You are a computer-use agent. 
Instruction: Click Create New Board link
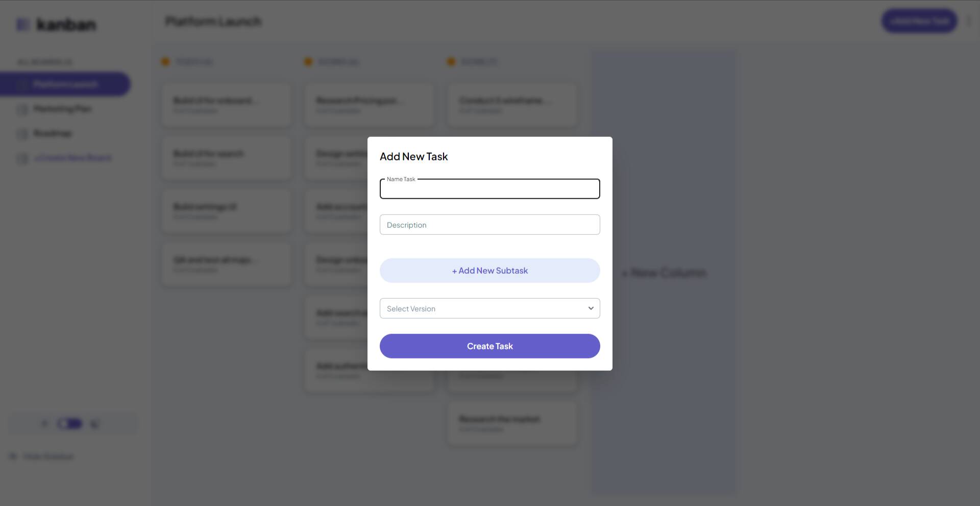pyautogui.click(x=72, y=158)
